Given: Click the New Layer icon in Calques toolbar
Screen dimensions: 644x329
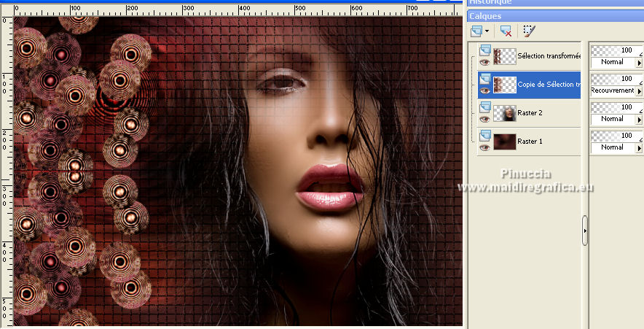Looking at the screenshot, I should pyautogui.click(x=477, y=31).
